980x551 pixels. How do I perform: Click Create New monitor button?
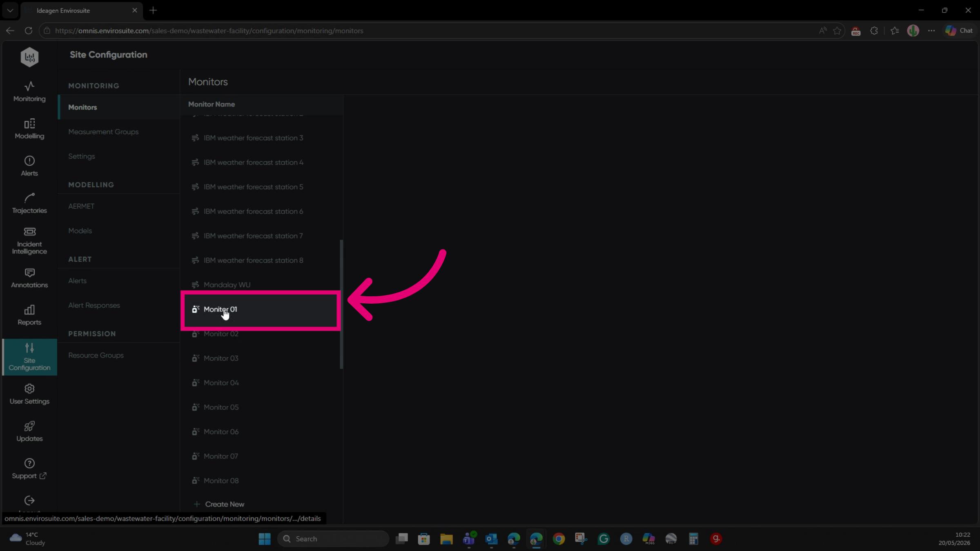click(x=219, y=504)
